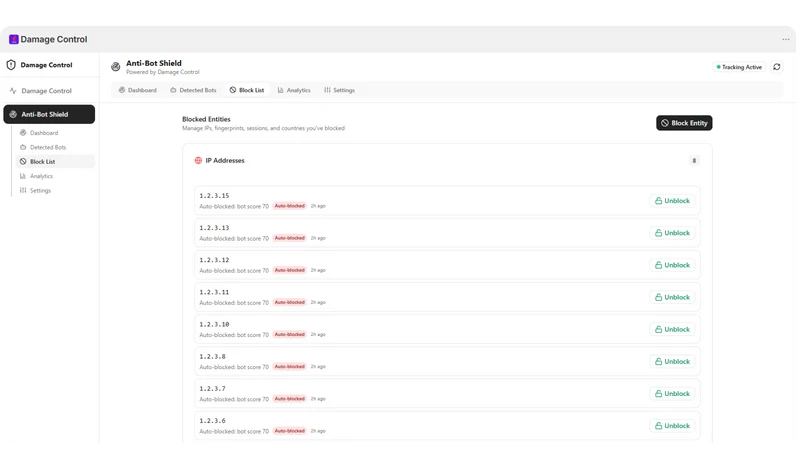Click the shield icon beside Damage Control sidebar header

[11, 65]
